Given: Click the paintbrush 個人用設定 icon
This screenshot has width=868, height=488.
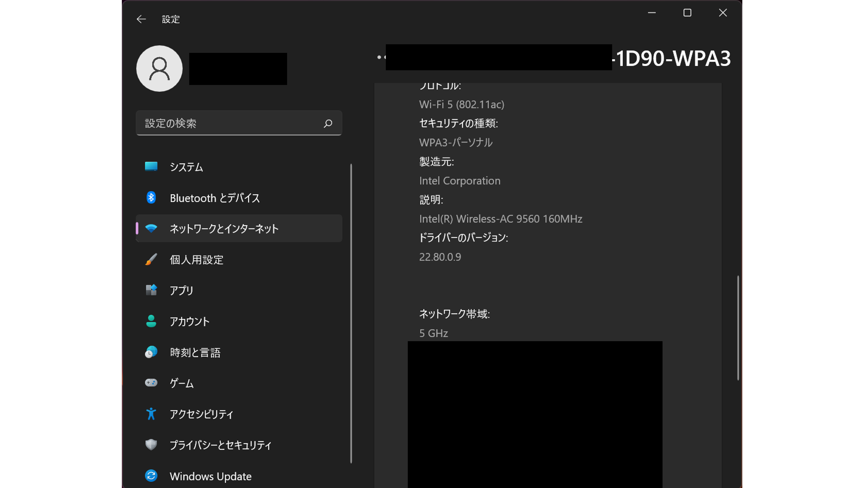Looking at the screenshot, I should click(151, 259).
